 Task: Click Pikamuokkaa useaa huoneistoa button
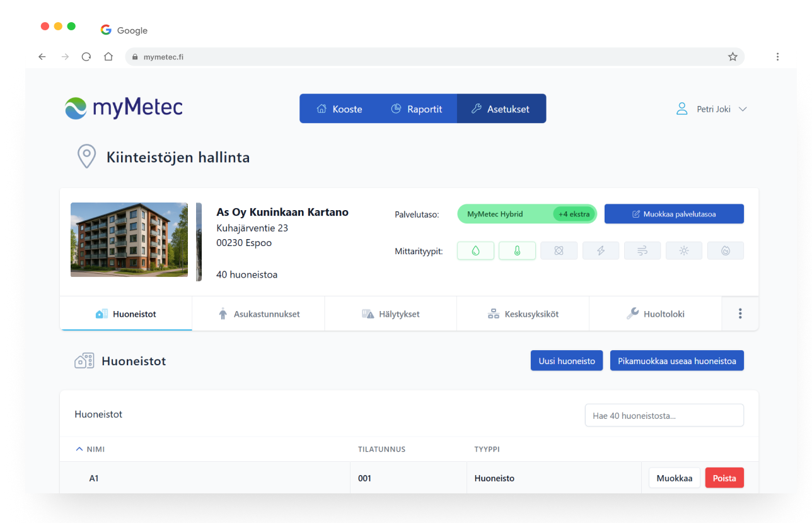677,361
